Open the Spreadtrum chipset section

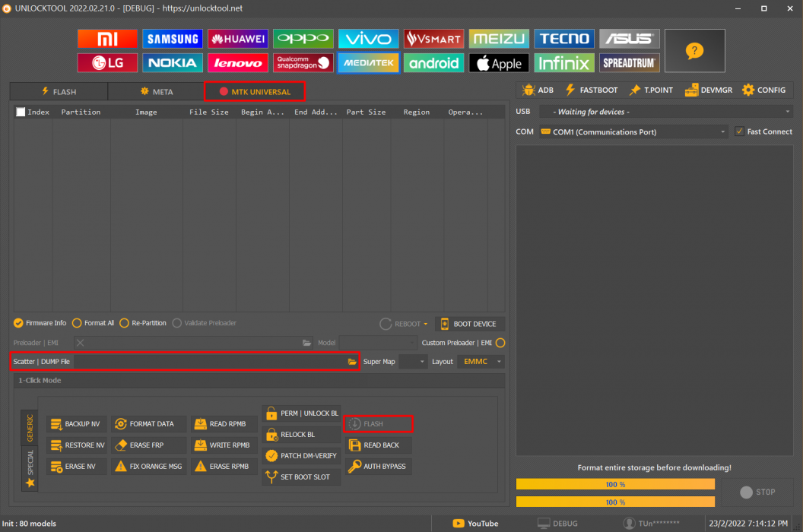pyautogui.click(x=630, y=63)
